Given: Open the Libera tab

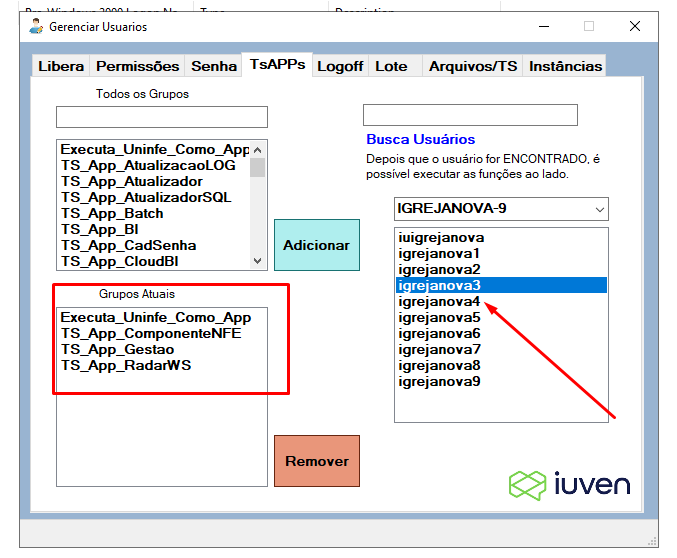Looking at the screenshot, I should 61,66.
